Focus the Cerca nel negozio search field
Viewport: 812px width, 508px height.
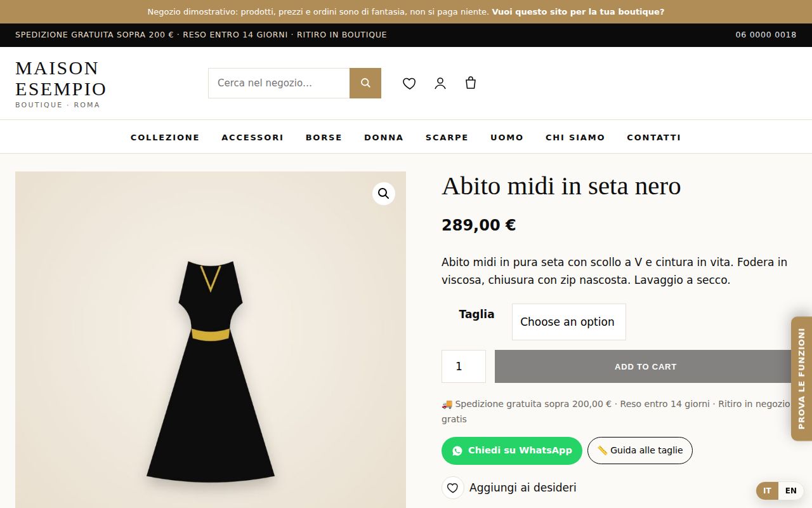279,83
